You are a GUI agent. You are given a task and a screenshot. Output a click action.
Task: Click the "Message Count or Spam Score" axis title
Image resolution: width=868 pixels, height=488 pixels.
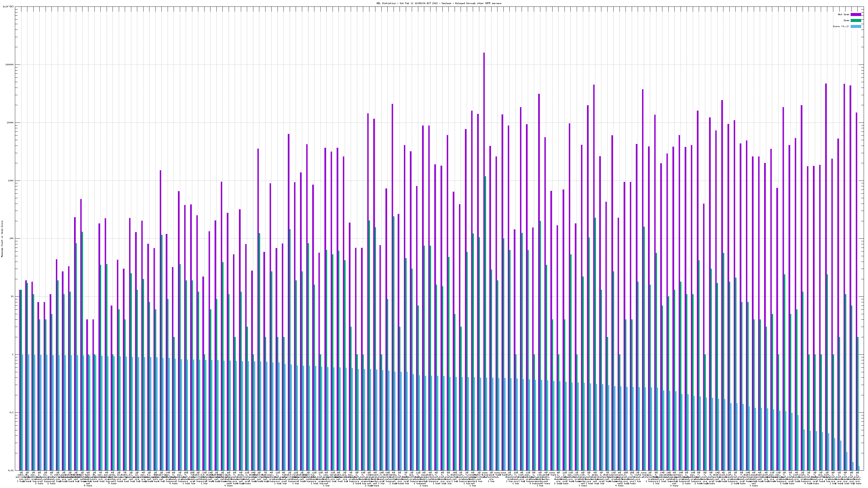(2, 239)
